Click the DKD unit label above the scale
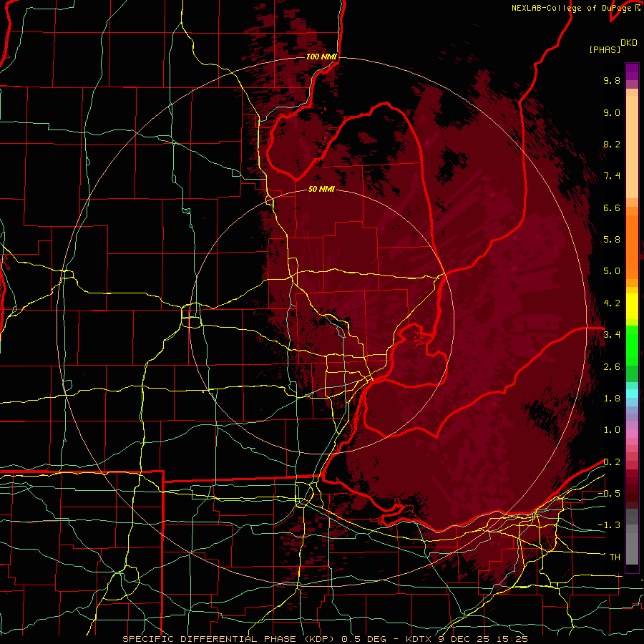The width and height of the screenshot is (644, 644). coord(629,43)
